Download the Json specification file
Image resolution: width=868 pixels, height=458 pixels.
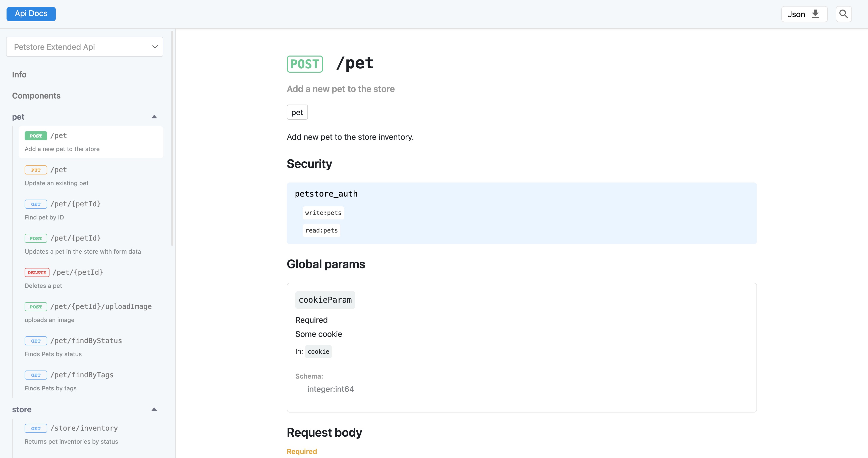pyautogui.click(x=804, y=14)
